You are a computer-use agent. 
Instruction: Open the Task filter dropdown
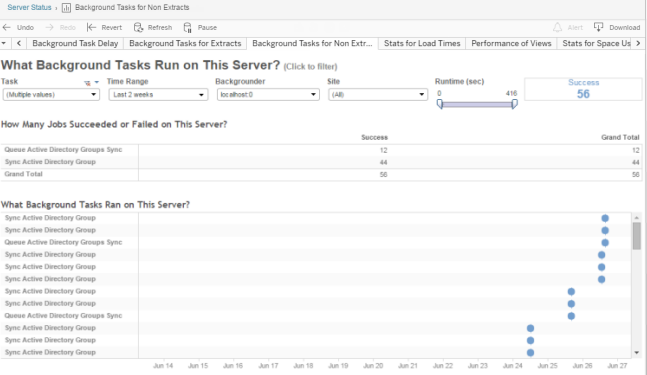click(x=51, y=94)
